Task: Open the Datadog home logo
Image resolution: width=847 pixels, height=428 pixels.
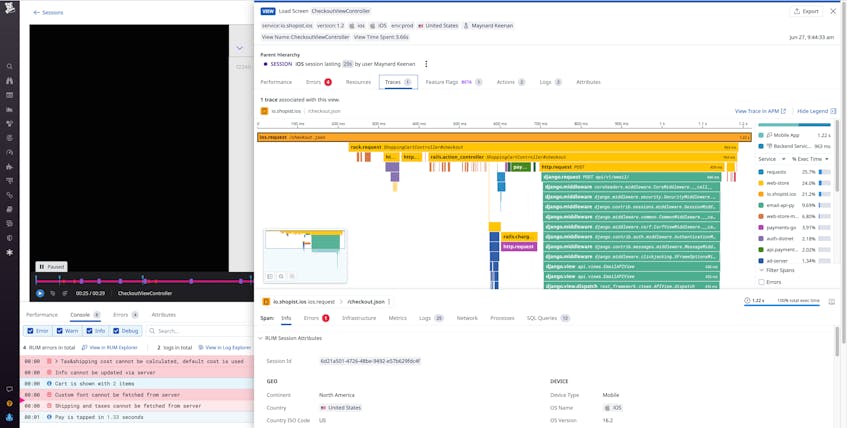Action: tap(10, 9)
